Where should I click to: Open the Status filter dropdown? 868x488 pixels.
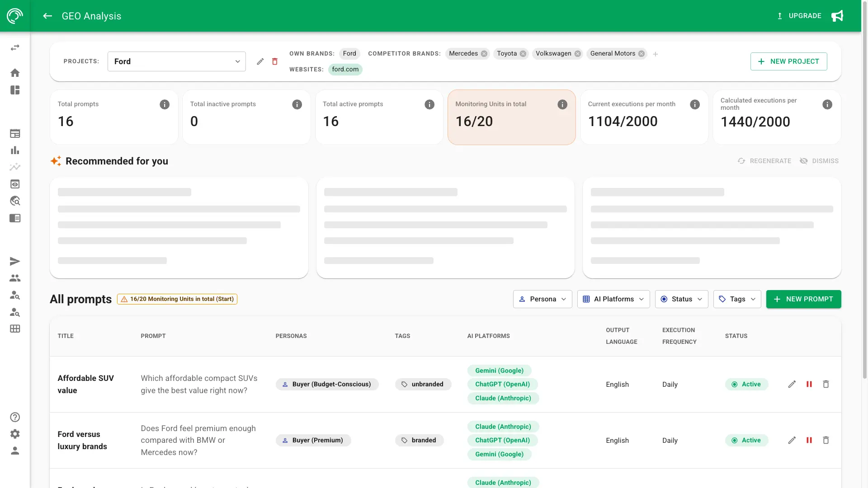(682, 299)
